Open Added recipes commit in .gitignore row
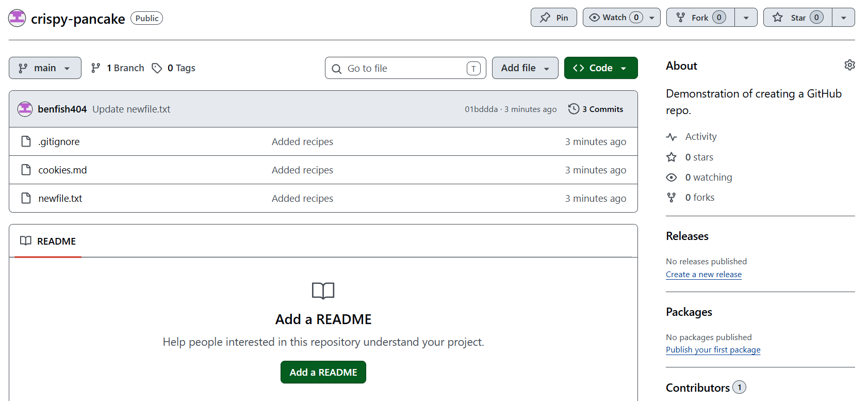The image size is (868, 401). pyautogui.click(x=302, y=141)
